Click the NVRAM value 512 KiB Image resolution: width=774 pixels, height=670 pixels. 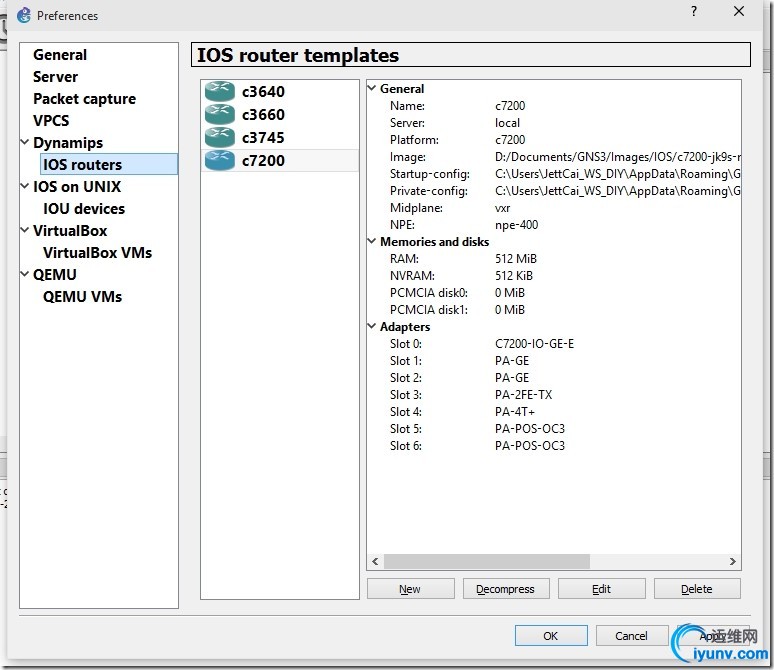(513, 276)
